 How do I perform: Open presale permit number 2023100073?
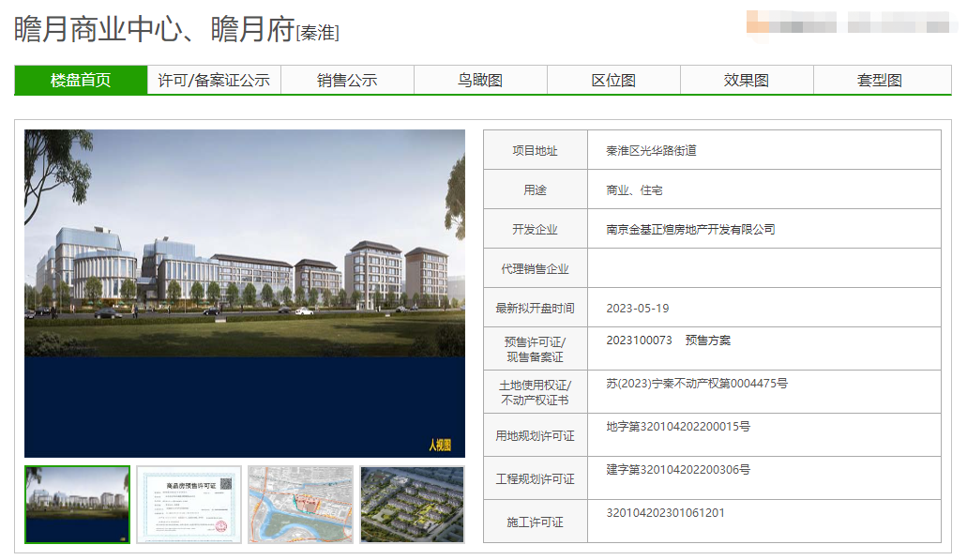(639, 341)
